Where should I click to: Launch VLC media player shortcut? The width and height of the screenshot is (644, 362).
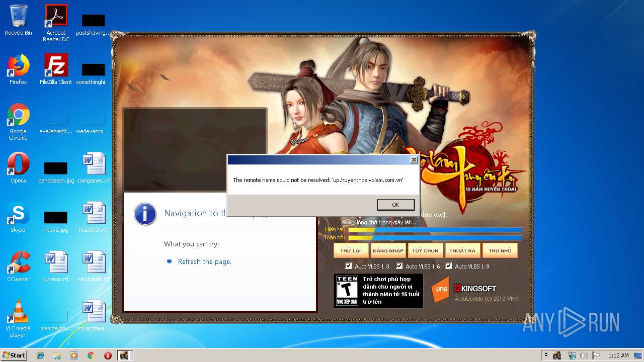[18, 319]
